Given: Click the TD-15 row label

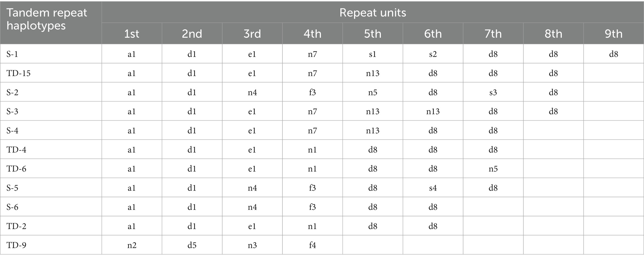Looking at the screenshot, I should 19,73.
